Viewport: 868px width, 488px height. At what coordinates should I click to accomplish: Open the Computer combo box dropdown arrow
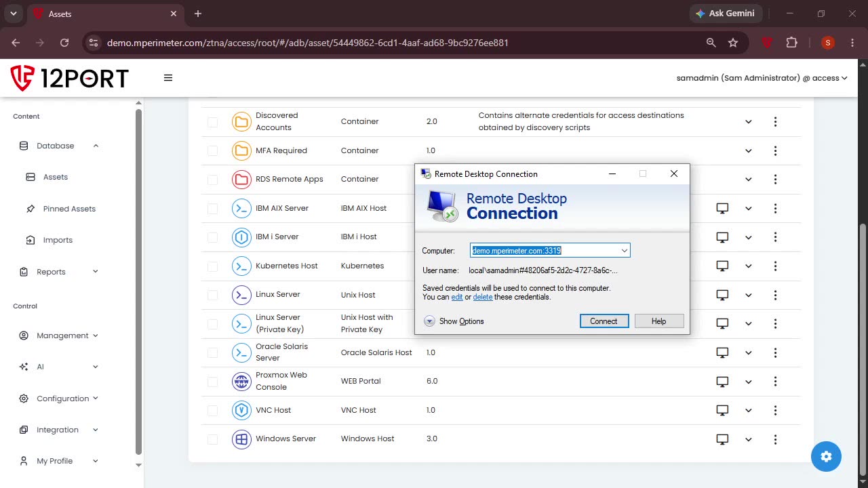[624, 251]
